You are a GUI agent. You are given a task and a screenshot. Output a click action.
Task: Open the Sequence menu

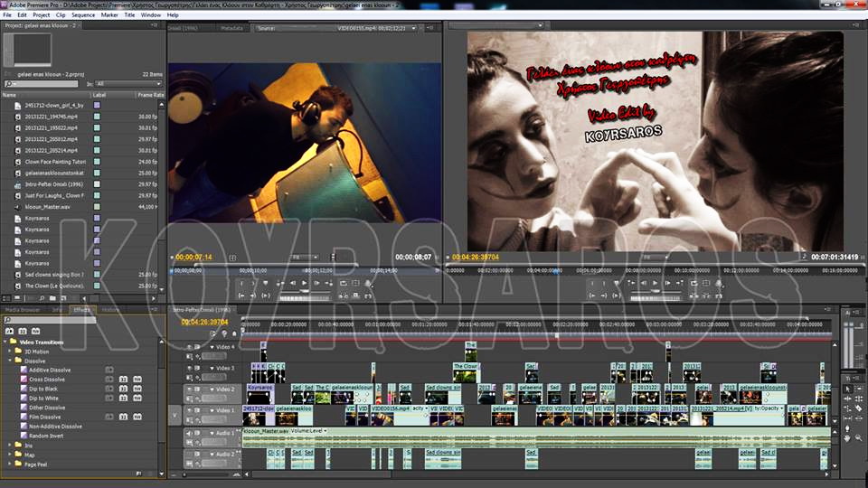point(82,15)
